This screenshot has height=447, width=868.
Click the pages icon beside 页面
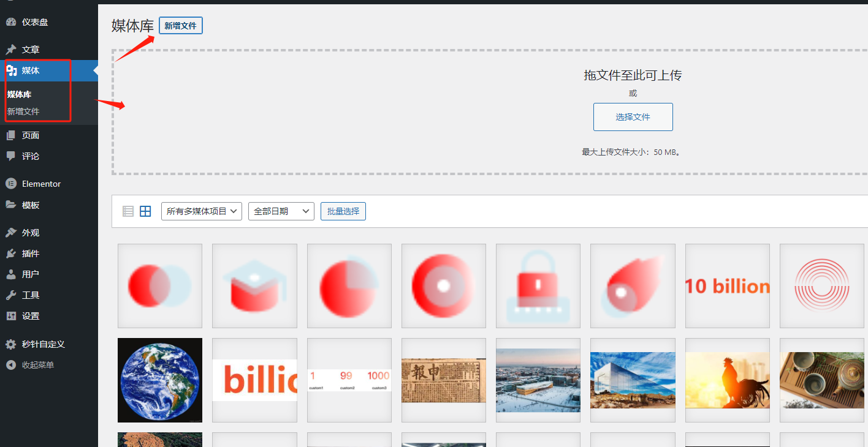[11, 135]
